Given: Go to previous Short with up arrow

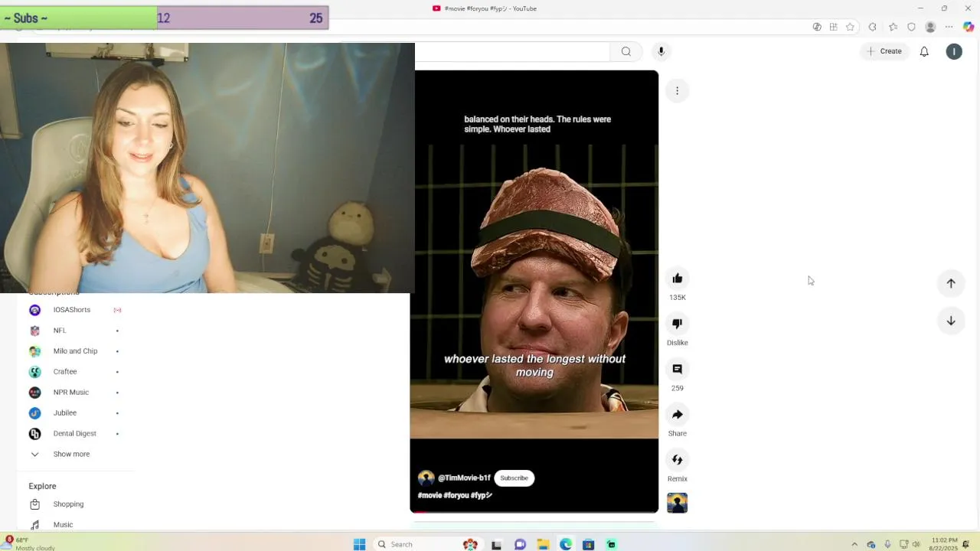Looking at the screenshot, I should 951,283.
